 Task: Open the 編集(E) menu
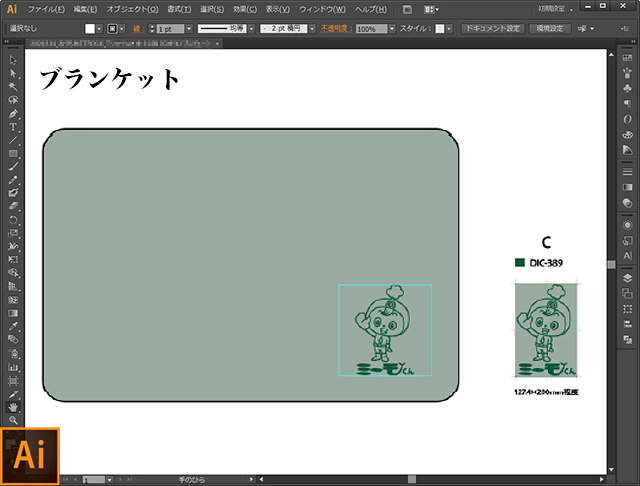pos(85,9)
